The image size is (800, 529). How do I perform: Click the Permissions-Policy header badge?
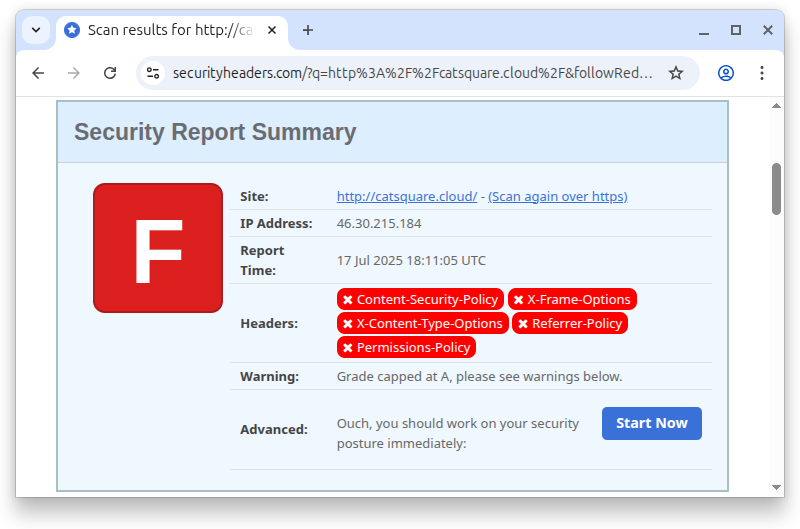pyautogui.click(x=406, y=348)
